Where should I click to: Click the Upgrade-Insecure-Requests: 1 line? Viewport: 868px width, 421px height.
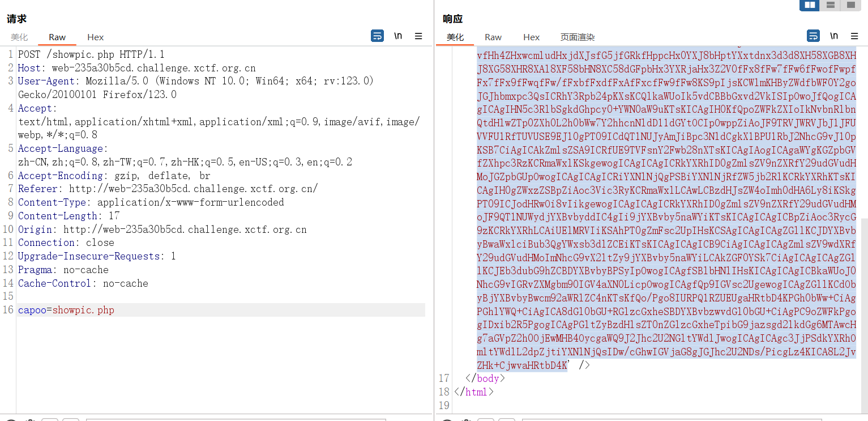pyautogui.click(x=97, y=256)
